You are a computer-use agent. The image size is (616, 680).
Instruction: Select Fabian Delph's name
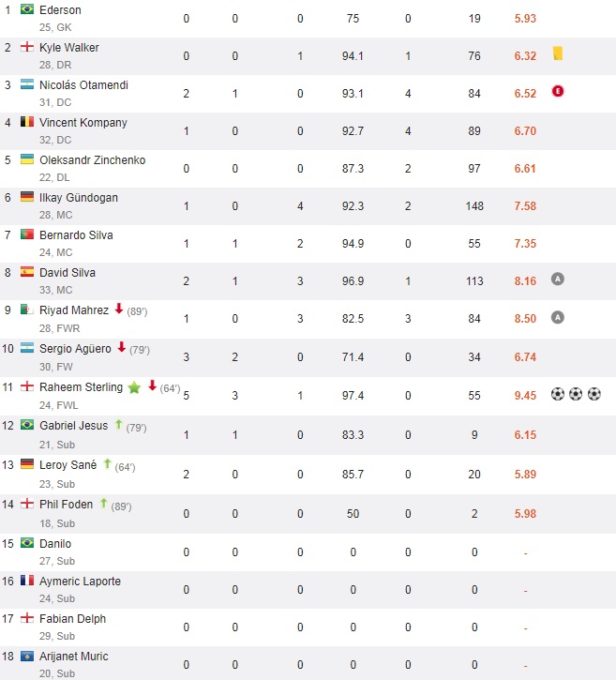click(x=72, y=619)
